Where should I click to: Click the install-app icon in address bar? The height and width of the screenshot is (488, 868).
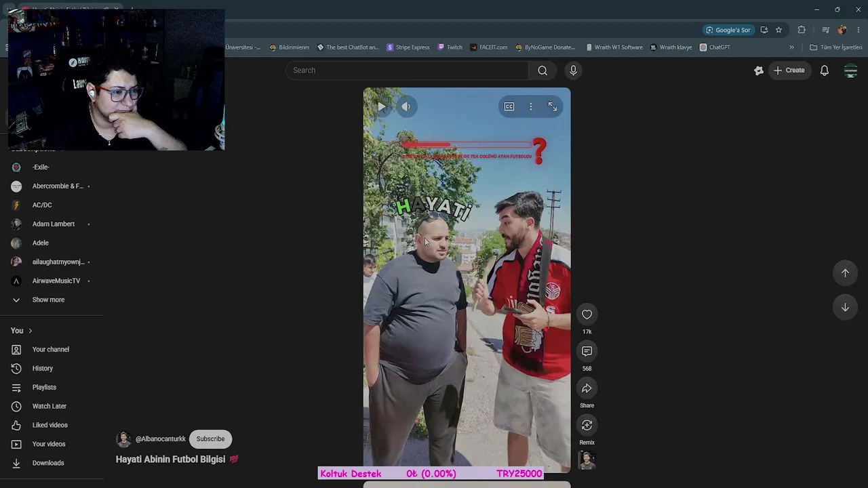click(x=764, y=30)
